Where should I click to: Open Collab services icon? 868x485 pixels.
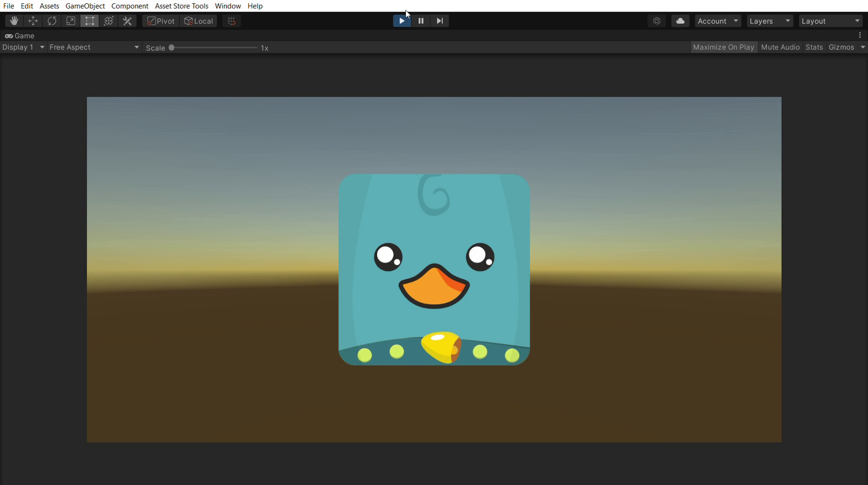click(x=657, y=21)
